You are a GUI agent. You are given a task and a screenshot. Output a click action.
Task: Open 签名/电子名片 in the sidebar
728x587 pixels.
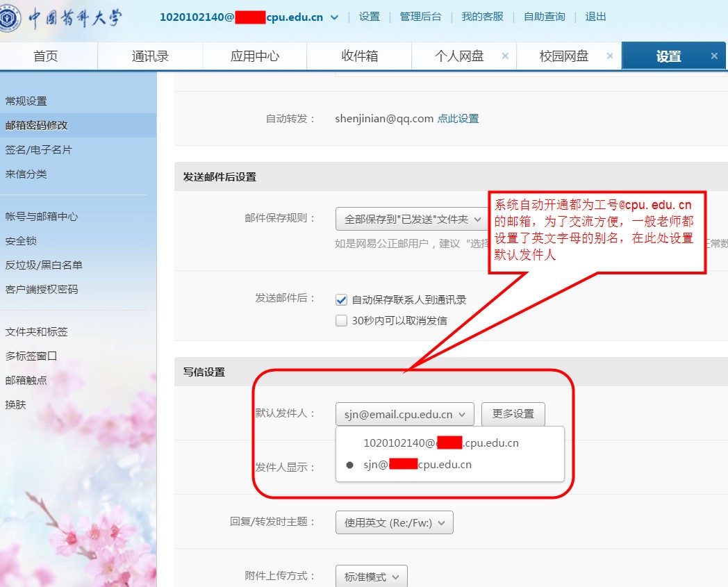[x=39, y=150]
